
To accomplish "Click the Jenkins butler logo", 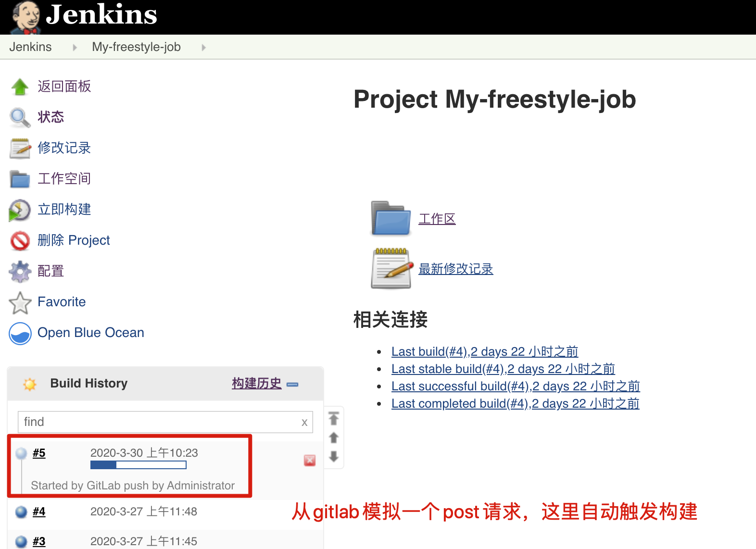I will [x=26, y=17].
